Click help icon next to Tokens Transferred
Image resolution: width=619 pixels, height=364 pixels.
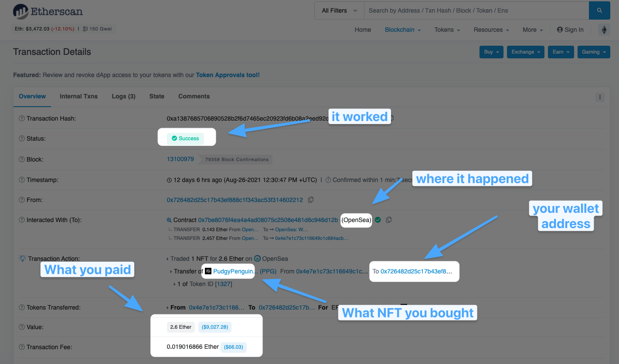click(x=22, y=307)
